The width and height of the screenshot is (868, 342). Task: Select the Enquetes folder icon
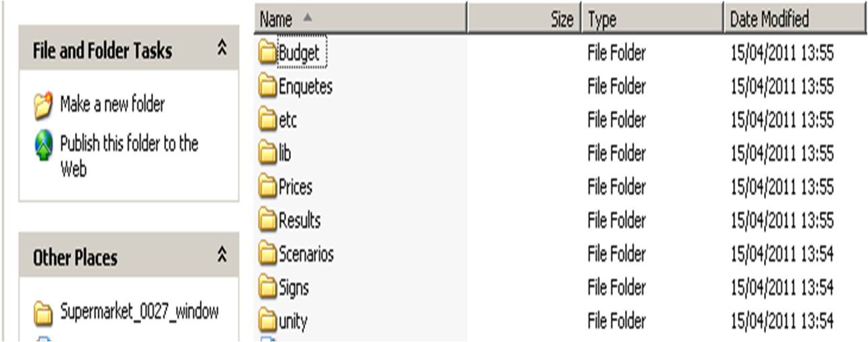pyautogui.click(x=268, y=87)
